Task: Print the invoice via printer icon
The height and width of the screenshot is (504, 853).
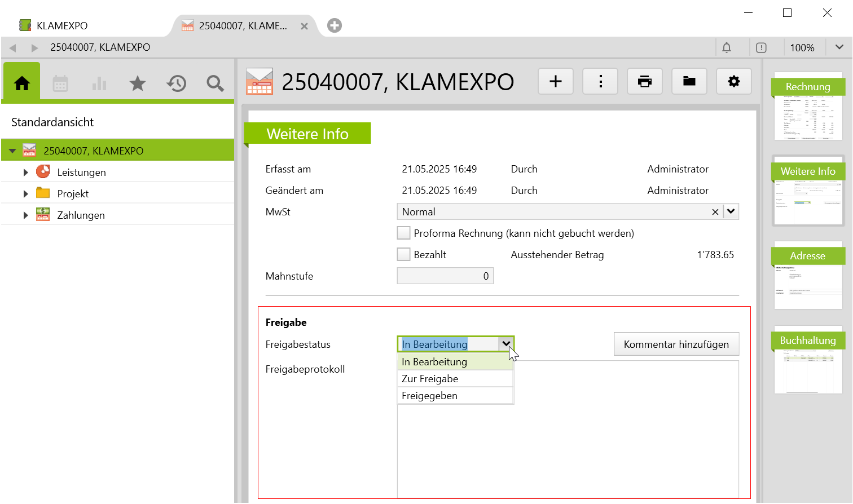Action: tap(644, 82)
